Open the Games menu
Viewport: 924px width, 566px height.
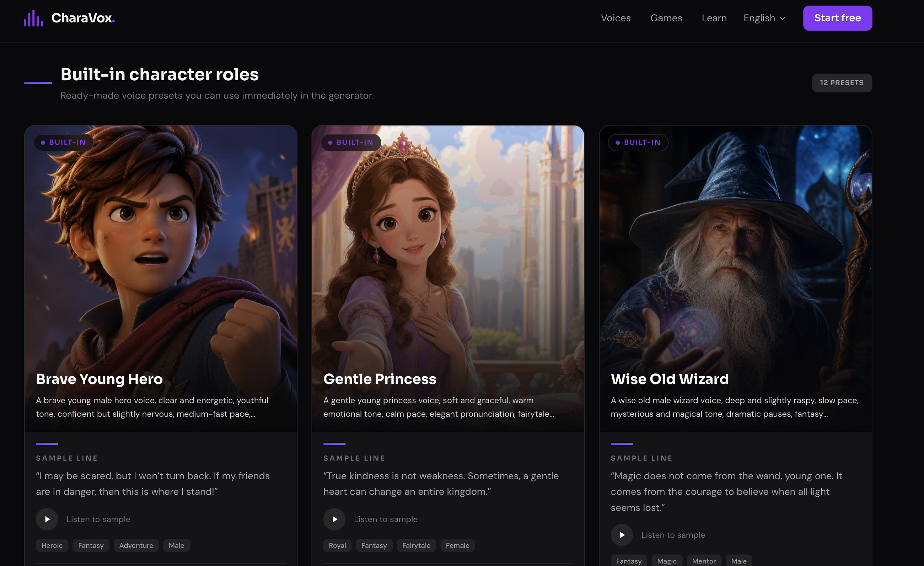coord(666,18)
